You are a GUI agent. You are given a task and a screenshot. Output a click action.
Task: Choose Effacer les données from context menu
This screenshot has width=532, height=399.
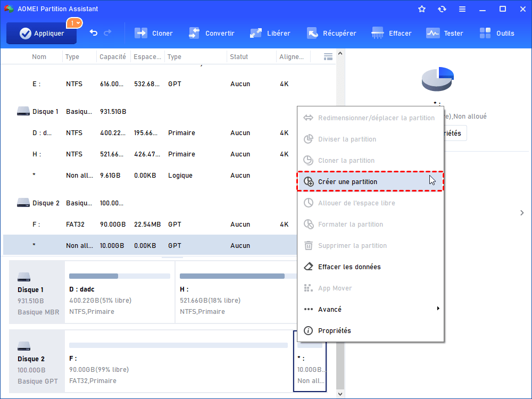click(x=370, y=267)
